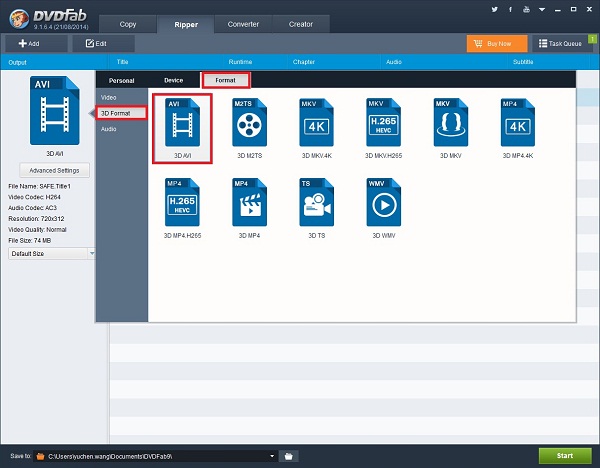Click the Save to path field

coord(155,456)
